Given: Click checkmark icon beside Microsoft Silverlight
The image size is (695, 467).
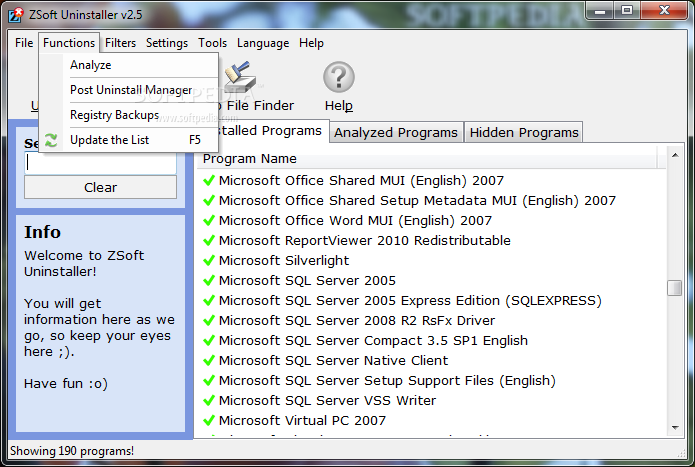Looking at the screenshot, I should click(x=209, y=261).
